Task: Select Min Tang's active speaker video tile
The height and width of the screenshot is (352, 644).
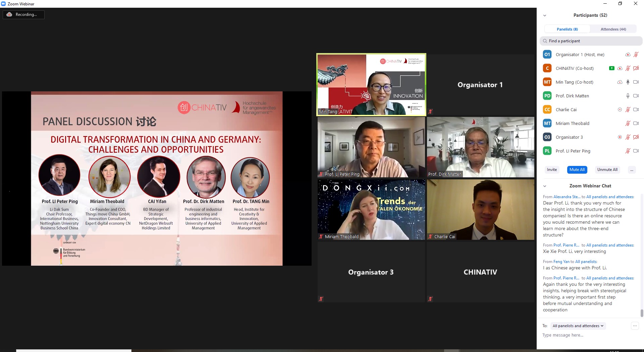Action: [371, 85]
